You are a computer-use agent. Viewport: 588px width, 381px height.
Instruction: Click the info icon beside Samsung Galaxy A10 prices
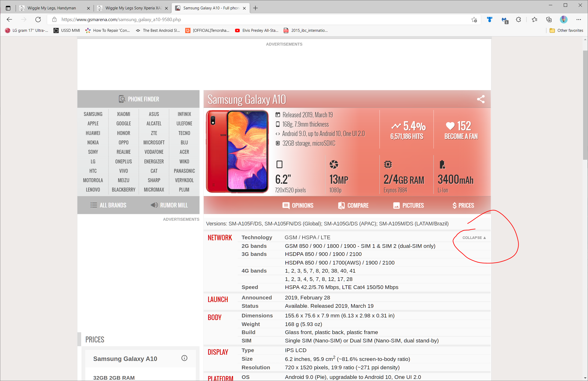pyautogui.click(x=184, y=358)
